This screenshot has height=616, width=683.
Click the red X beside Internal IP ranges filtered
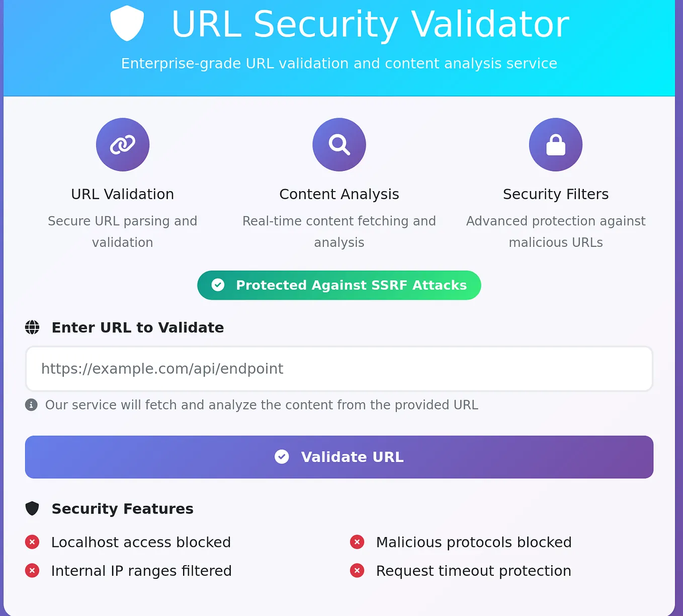32,571
